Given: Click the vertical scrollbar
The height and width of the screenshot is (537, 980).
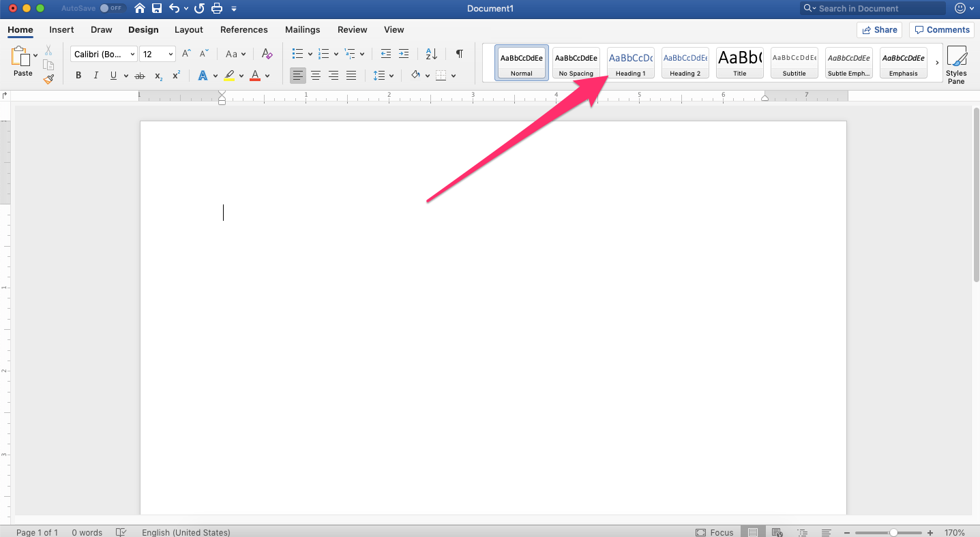Looking at the screenshot, I should tap(977, 194).
